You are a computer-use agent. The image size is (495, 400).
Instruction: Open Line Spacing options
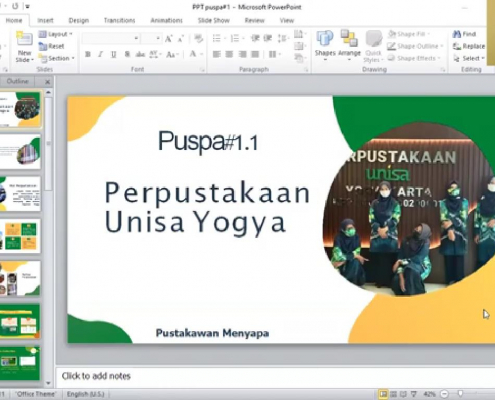(283, 38)
